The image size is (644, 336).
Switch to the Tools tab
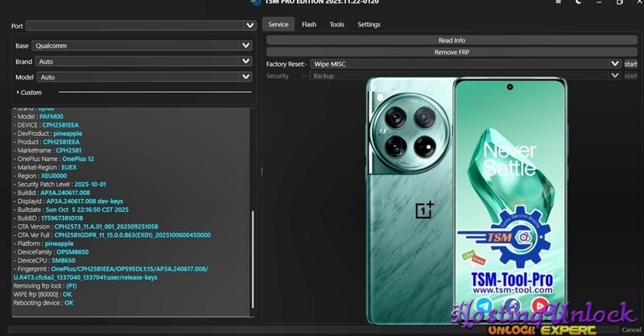point(336,25)
